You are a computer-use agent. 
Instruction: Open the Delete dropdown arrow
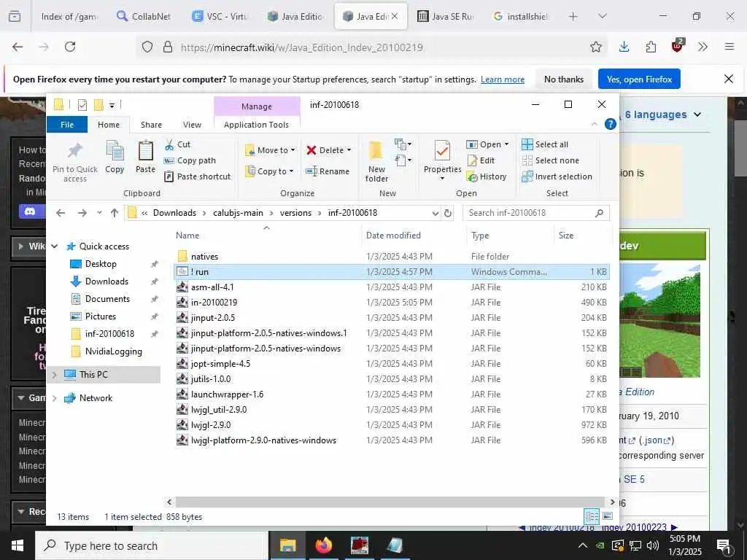[349, 150]
